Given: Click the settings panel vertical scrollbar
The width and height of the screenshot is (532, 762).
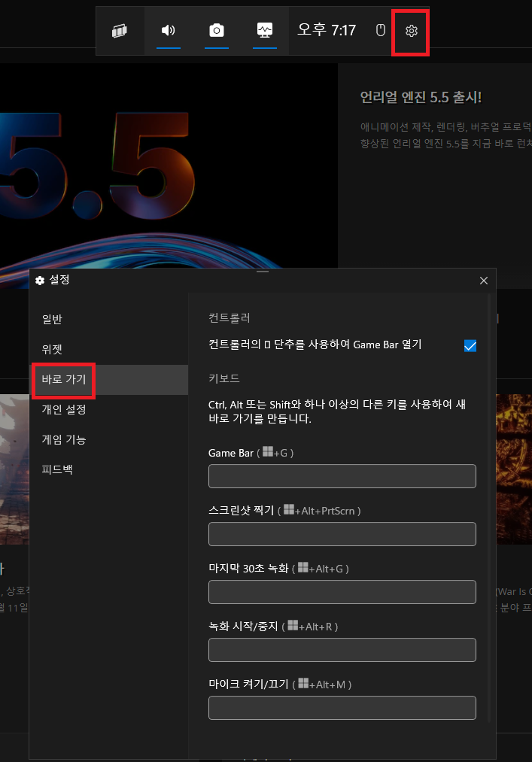Looking at the screenshot, I should pos(489,508).
